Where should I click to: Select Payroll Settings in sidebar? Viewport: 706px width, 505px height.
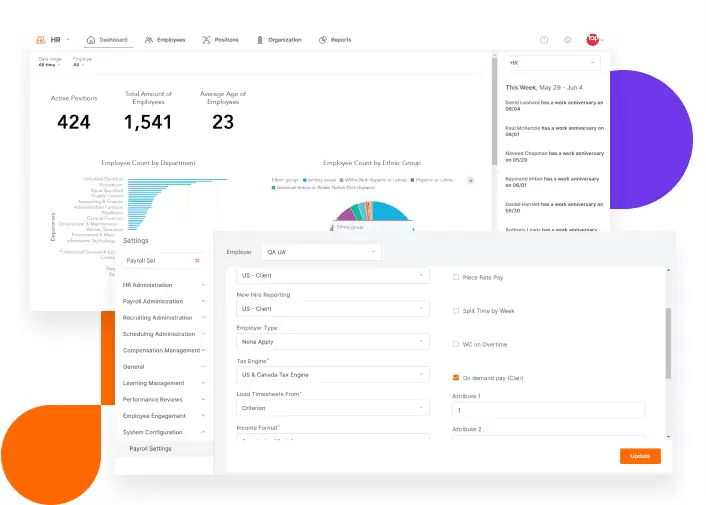click(x=150, y=449)
